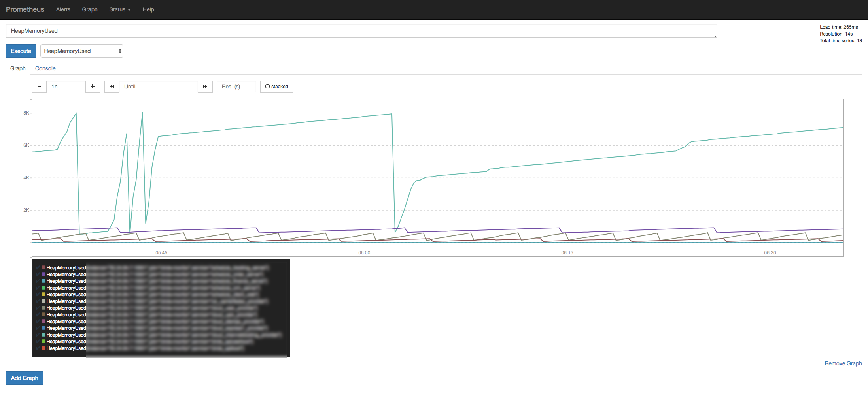Viewport: 868px width, 395px height.
Task: Click the 1h range input
Action: 66,87
